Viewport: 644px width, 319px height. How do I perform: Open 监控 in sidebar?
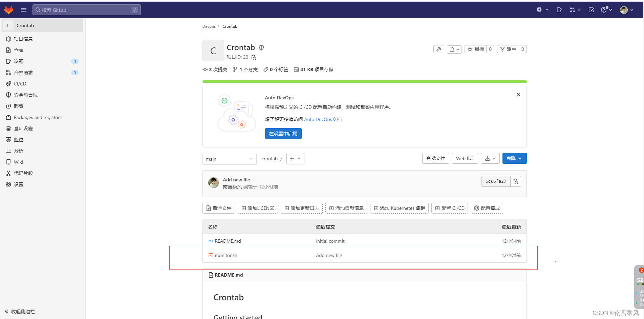[42, 140]
